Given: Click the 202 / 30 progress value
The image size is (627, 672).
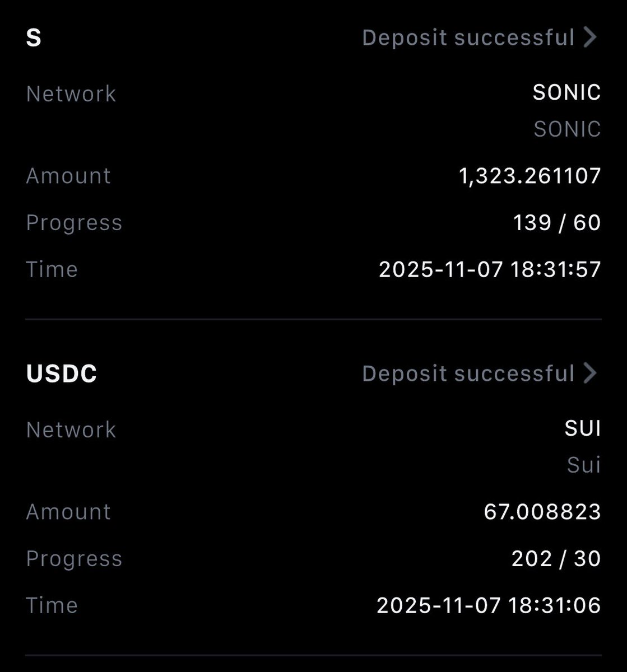Looking at the screenshot, I should 556,559.
